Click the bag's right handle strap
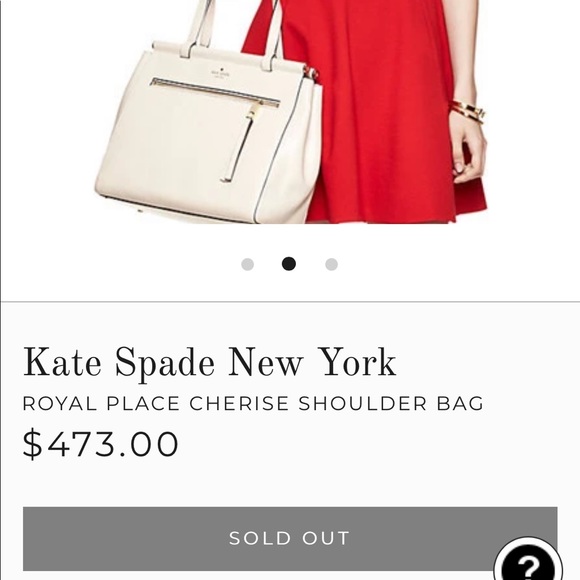Viewport: 580px width, 580px height. point(273,35)
